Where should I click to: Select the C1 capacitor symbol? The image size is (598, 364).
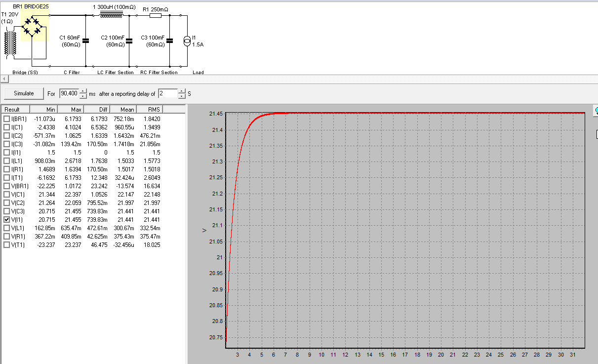tap(86, 41)
